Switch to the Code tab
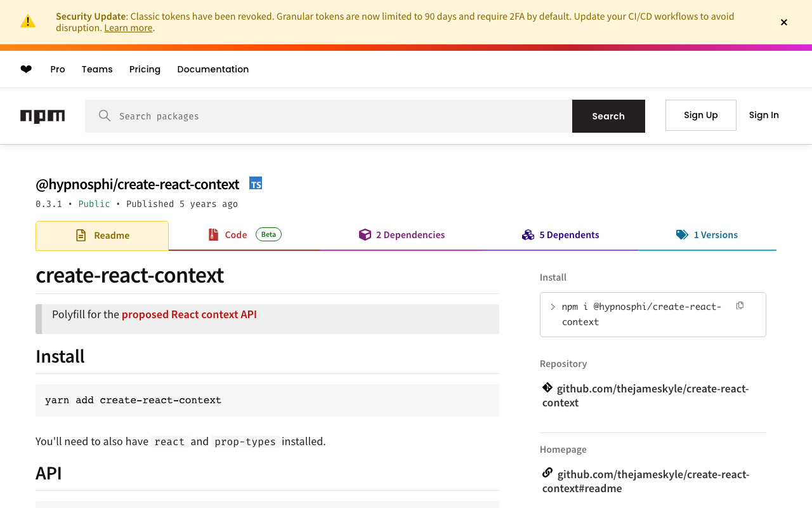The height and width of the screenshot is (508, 812). click(236, 235)
